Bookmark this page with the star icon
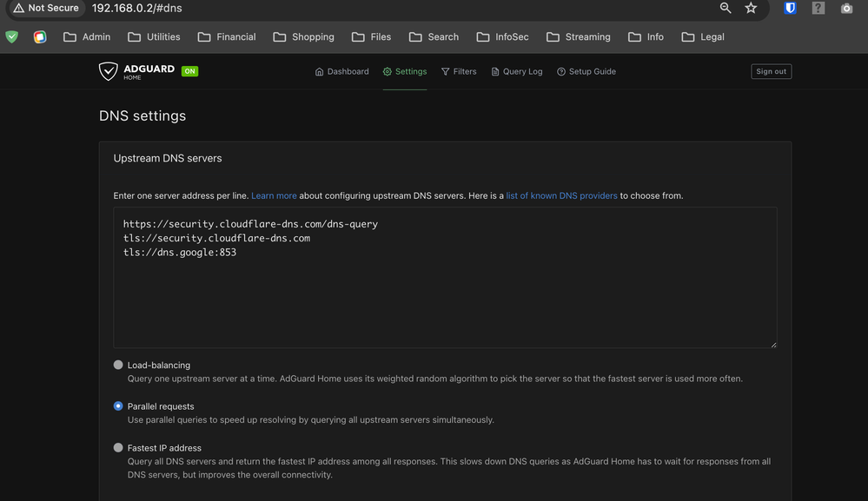This screenshot has width=868, height=501. [751, 8]
